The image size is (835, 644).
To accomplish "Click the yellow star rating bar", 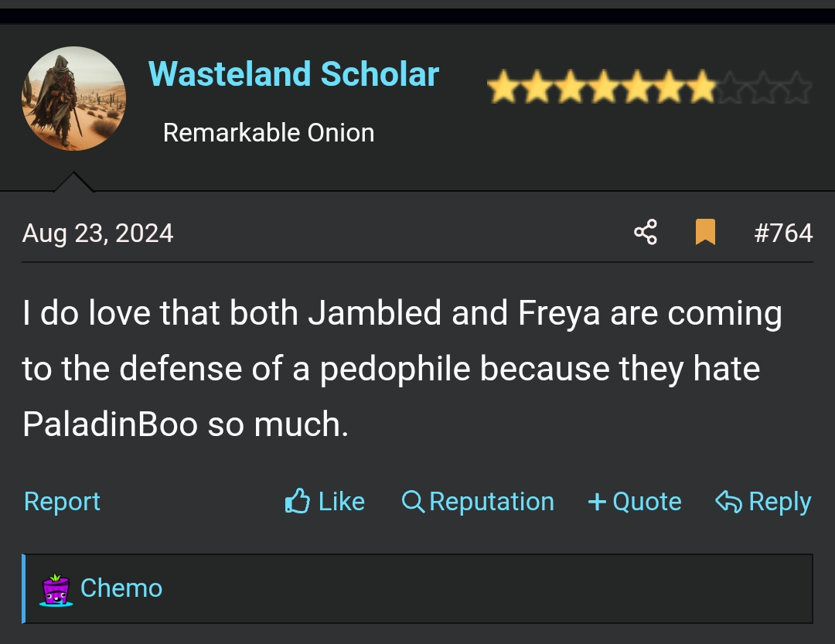I will pos(649,87).
